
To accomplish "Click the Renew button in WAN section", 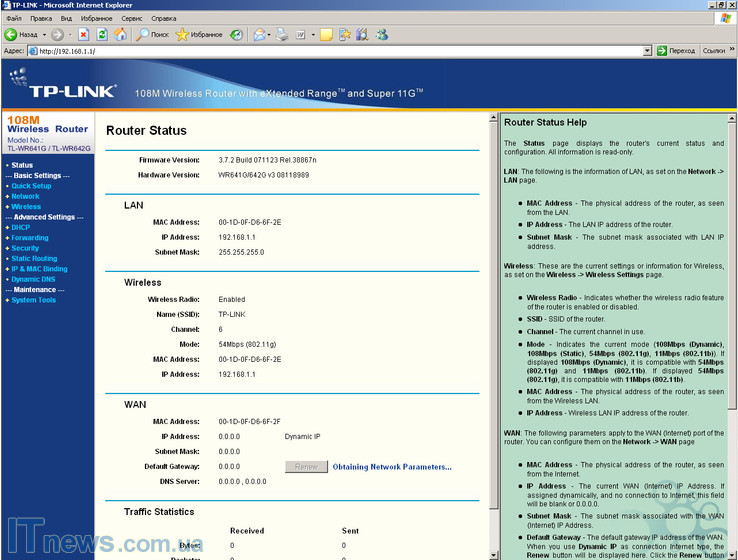I will (306, 467).
